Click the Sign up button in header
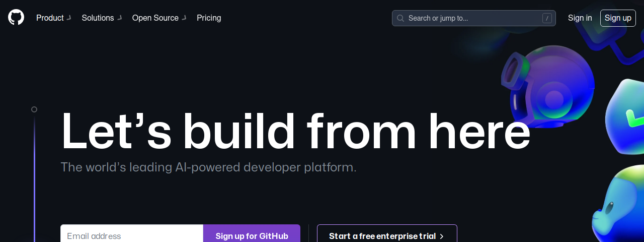 point(618,18)
